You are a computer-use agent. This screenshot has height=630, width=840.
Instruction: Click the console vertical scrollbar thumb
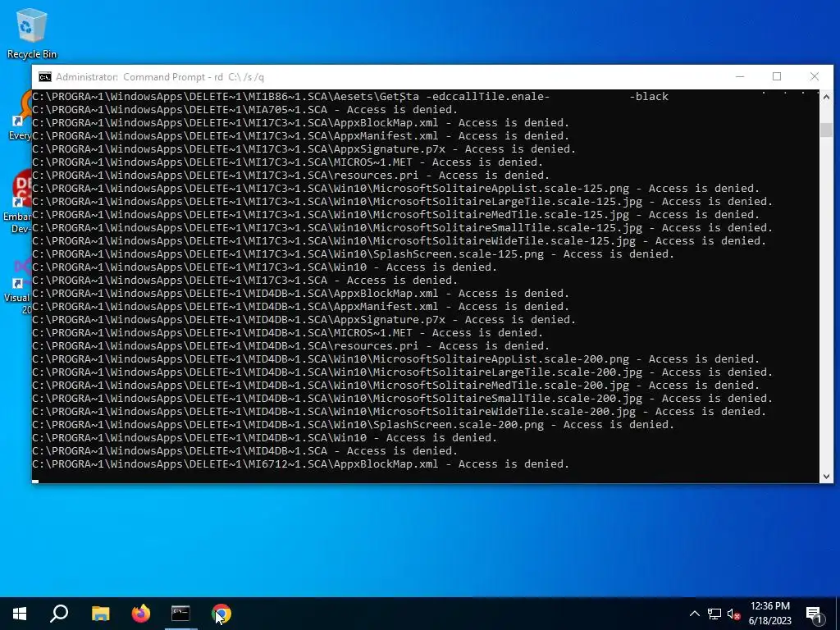(x=826, y=130)
